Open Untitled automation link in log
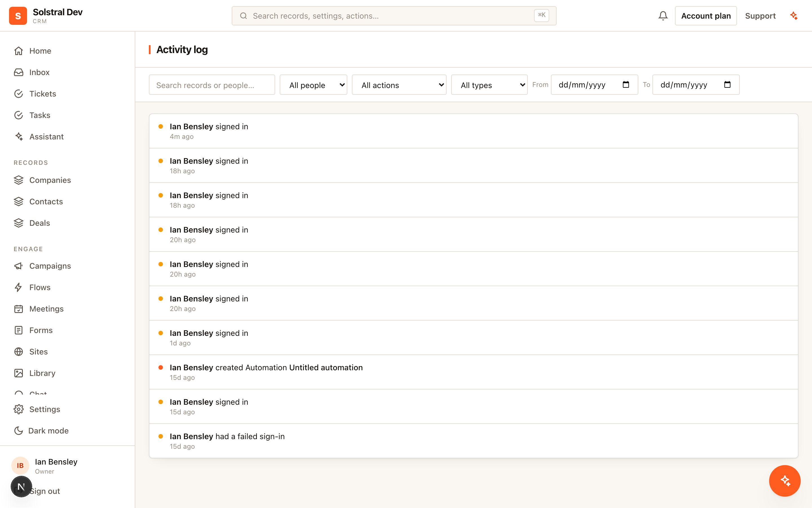Image resolution: width=812 pixels, height=508 pixels. [x=326, y=367]
